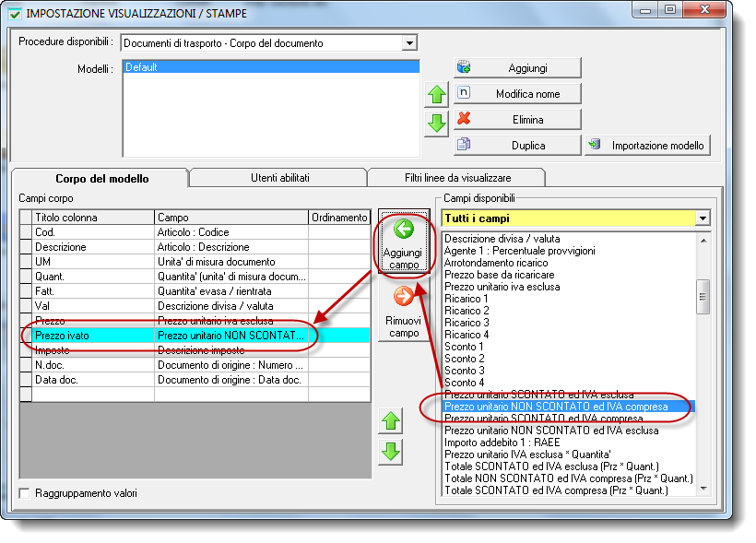
Task: Click Modifica nome button
Action: coord(517,93)
